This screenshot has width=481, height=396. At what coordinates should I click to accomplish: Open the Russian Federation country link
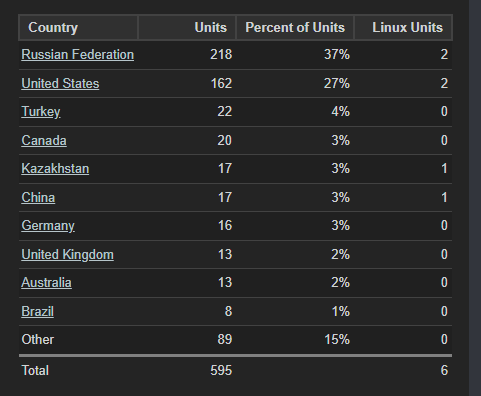pyautogui.click(x=78, y=55)
